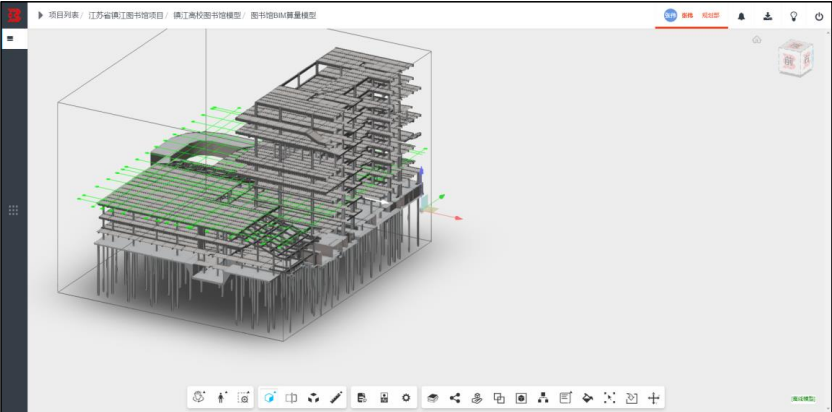Click the share icon in bottom toolbar
Viewport: 832px width, 412px height.
click(x=455, y=397)
